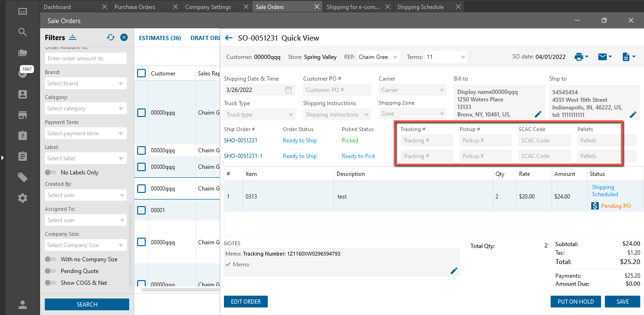644x315 pixels.
Task: Close the Dashboard tab
Action: pos(104,7)
